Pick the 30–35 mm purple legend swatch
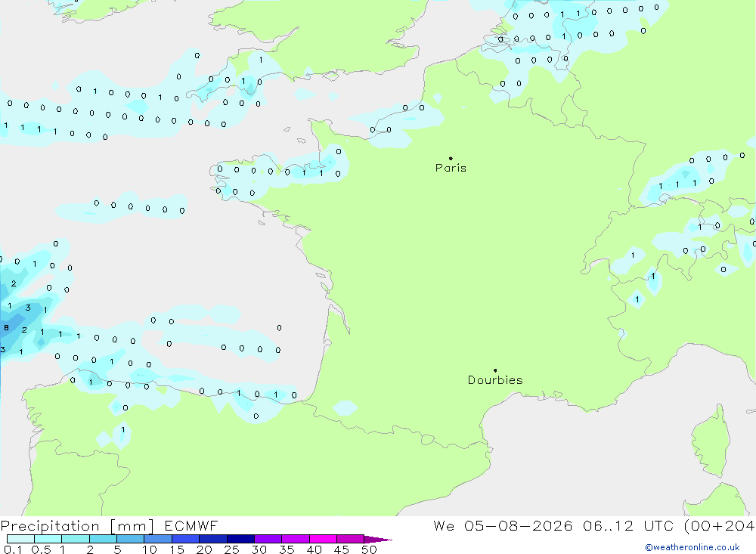The width and height of the screenshot is (756, 554). coord(268,539)
